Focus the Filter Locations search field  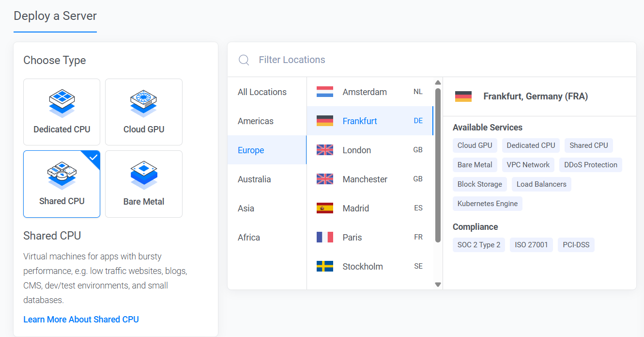pos(432,60)
